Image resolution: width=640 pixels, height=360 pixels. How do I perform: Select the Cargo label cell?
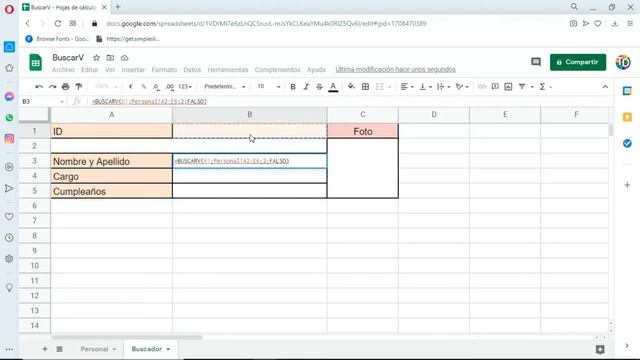[111, 176]
